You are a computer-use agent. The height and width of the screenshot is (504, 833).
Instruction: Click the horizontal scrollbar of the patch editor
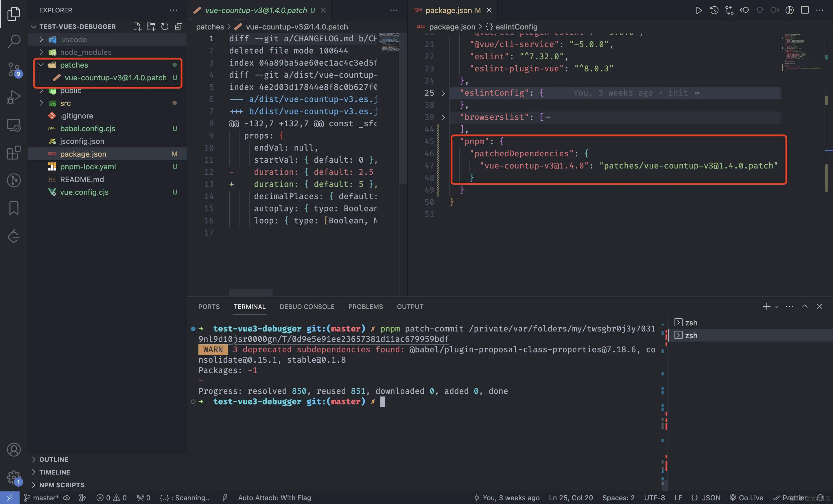[250, 292]
